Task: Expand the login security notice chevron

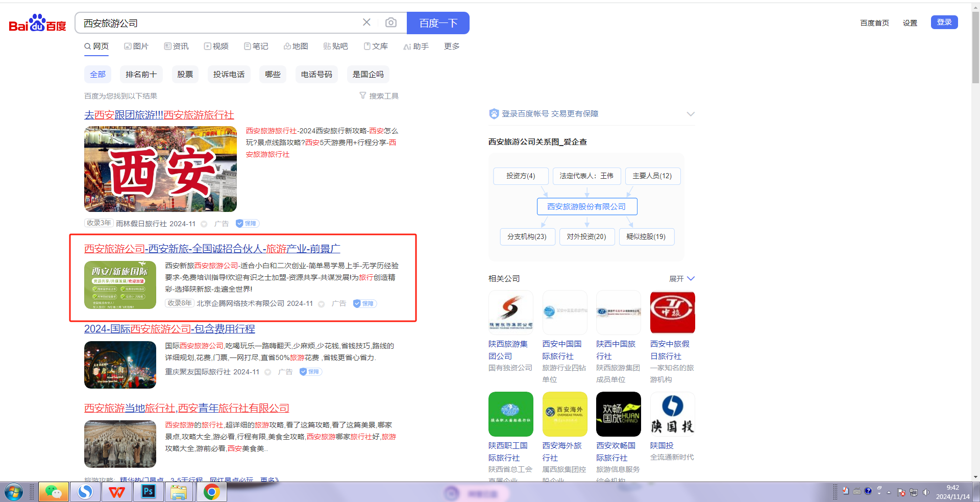Action: [x=691, y=114]
